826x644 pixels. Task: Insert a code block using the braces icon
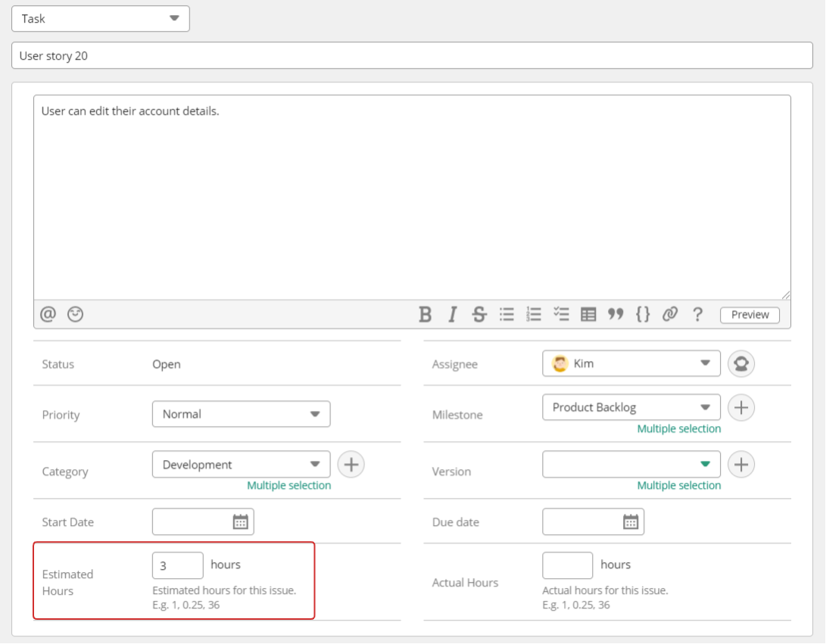coord(643,314)
